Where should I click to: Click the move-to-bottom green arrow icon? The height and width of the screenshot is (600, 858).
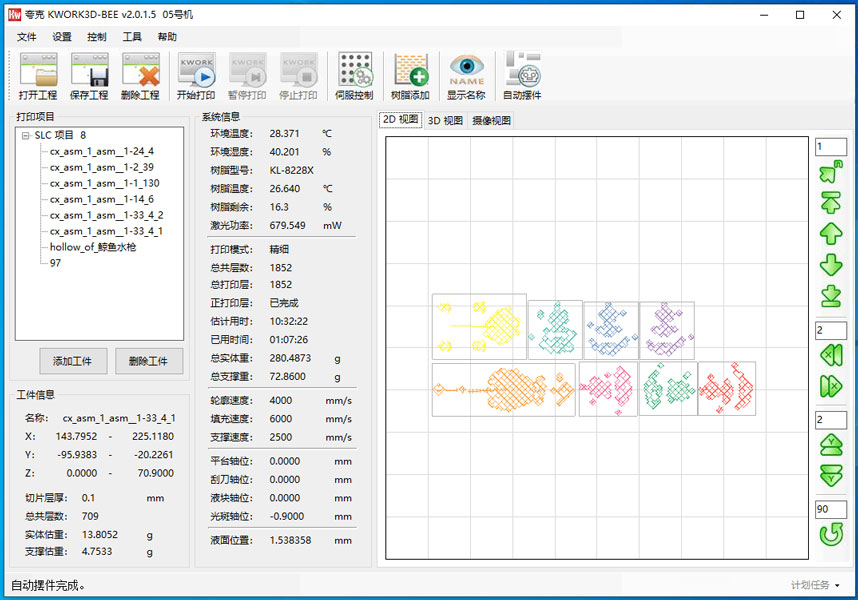coord(831,296)
